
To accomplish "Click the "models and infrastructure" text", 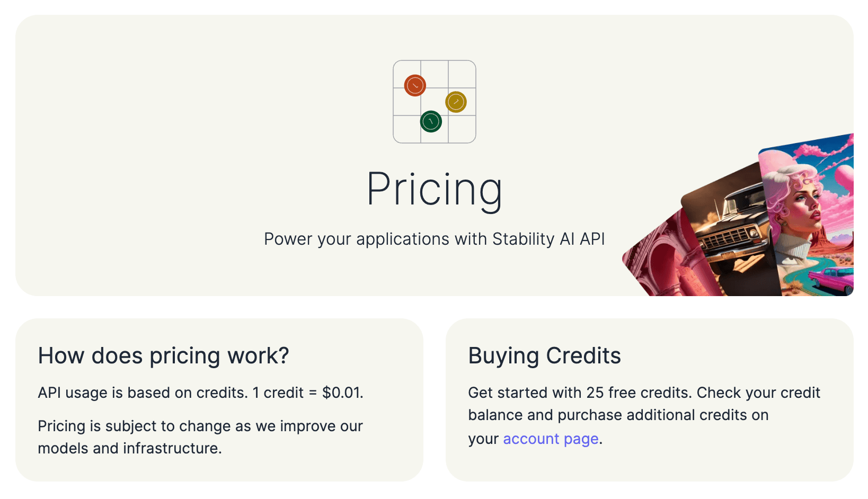I will [129, 448].
